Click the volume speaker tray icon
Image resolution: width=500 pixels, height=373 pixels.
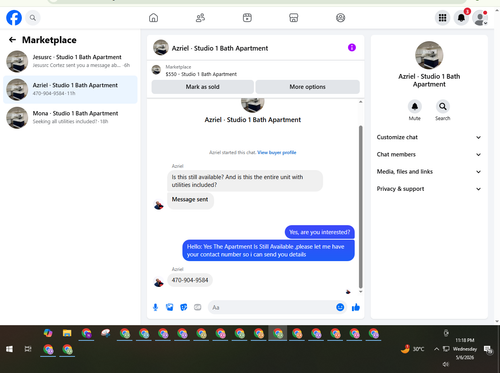(x=446, y=364)
